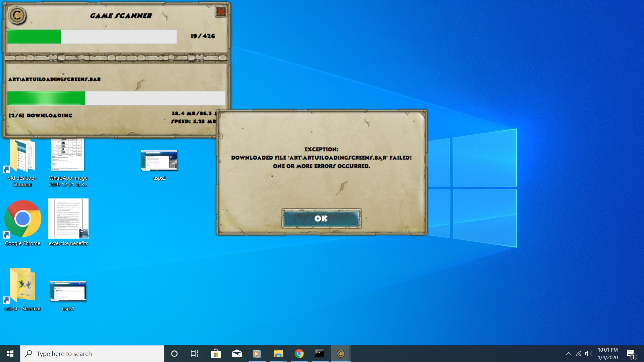Viewport: 644px width, 362px height.
Task: Click the Game Scanner logo emblem
Action: point(17,15)
